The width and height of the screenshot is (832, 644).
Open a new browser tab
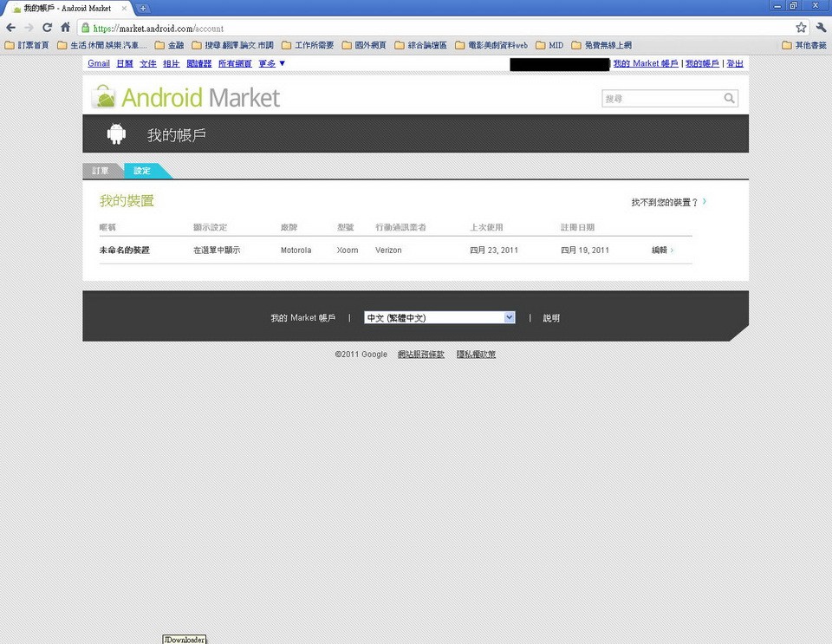[x=143, y=8]
